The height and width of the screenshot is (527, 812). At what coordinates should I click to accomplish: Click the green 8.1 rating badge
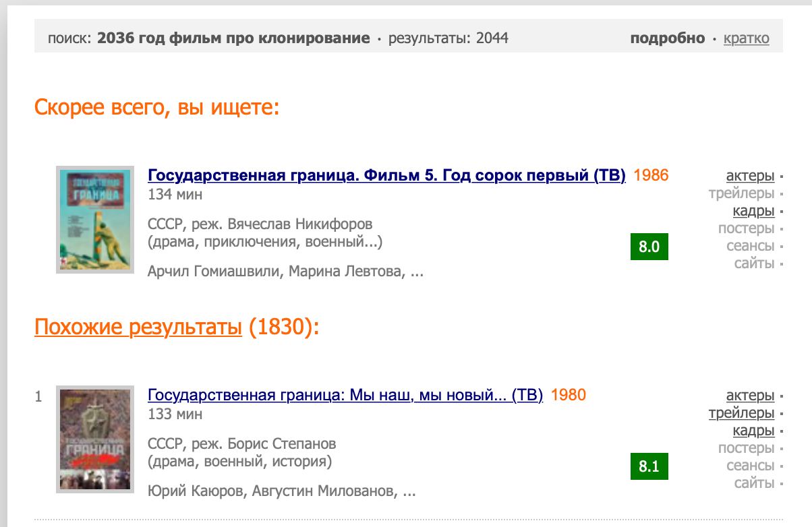(x=649, y=466)
